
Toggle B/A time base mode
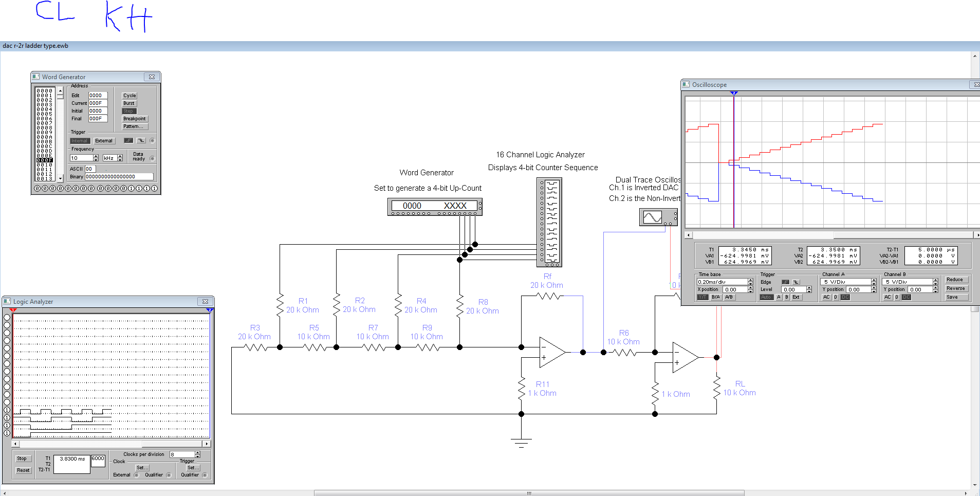pyautogui.click(x=715, y=297)
